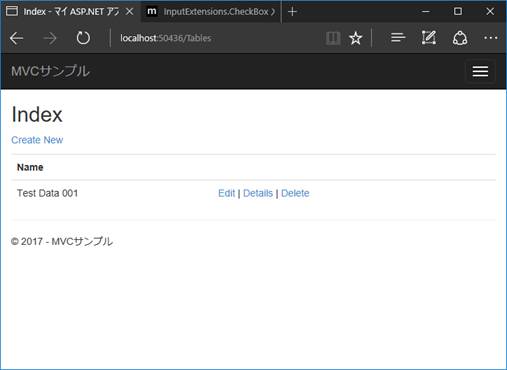Open the MVCサンプル brand link
Viewport: 507px width, 370px height.
click(50, 71)
